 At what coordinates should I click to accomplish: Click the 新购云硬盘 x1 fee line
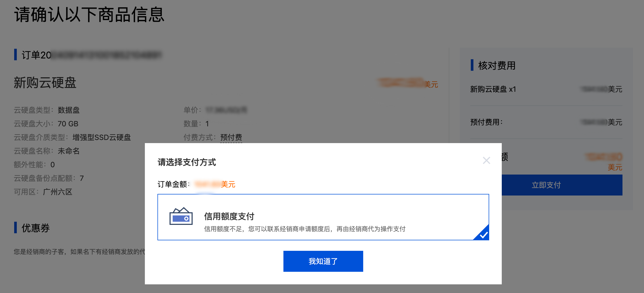(493, 89)
